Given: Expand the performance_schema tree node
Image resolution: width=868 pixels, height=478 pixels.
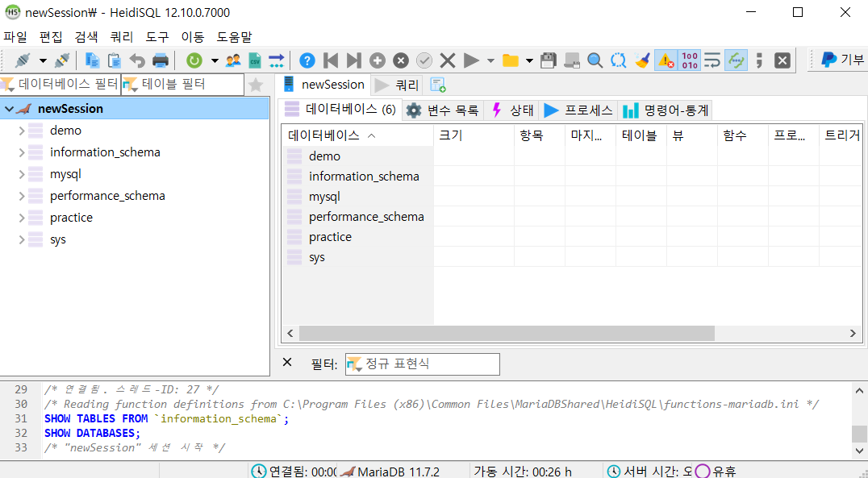Looking at the screenshot, I should click(22, 196).
